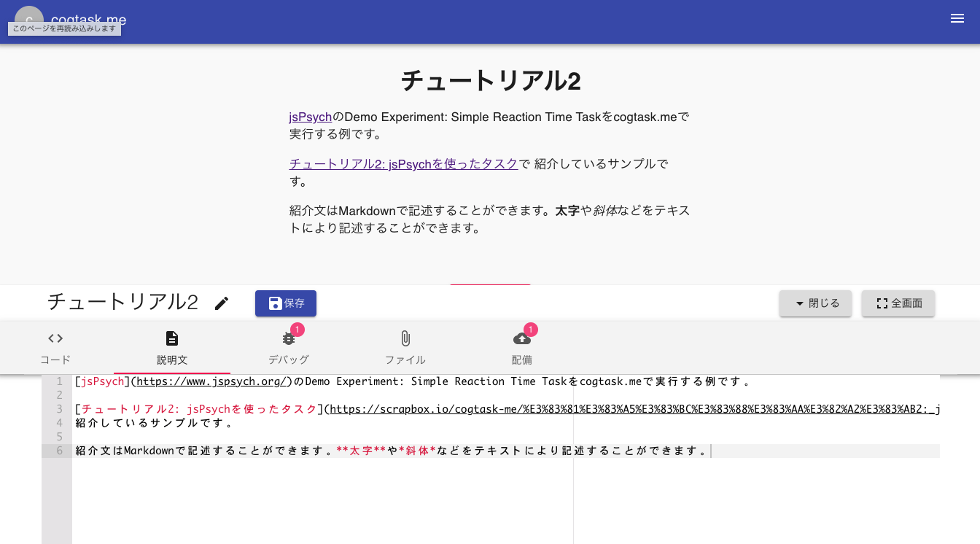Click the scrapbox.io URL in editor line 3
The width and height of the screenshot is (980, 544).
tap(633, 409)
